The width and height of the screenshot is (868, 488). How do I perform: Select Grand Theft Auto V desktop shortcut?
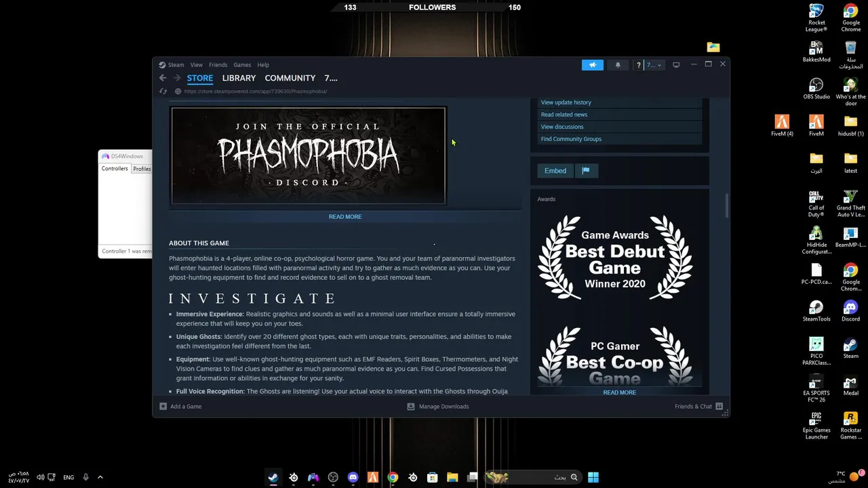click(x=851, y=203)
